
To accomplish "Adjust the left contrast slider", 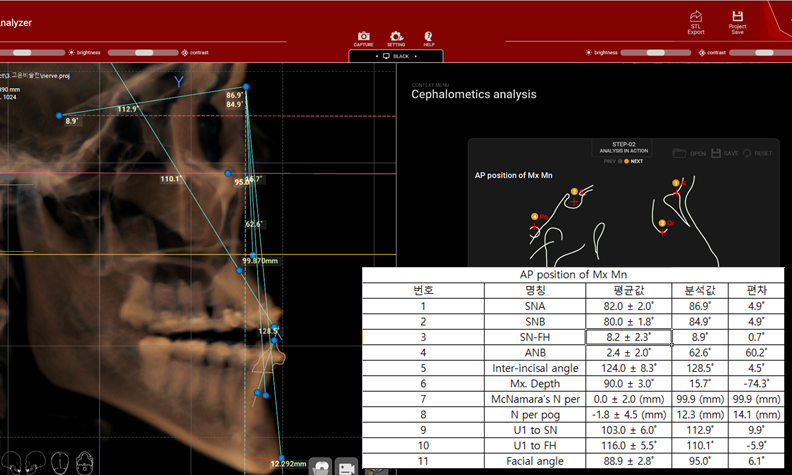I will coord(144,51).
